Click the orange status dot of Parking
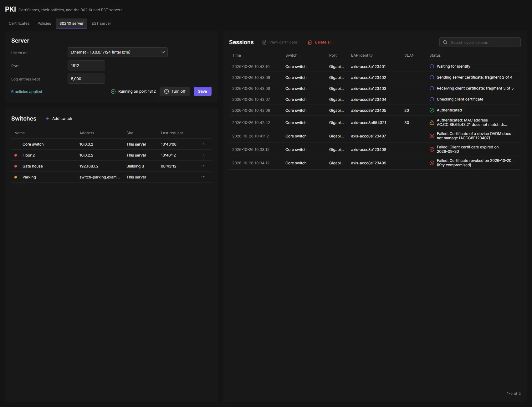 (x=16, y=177)
